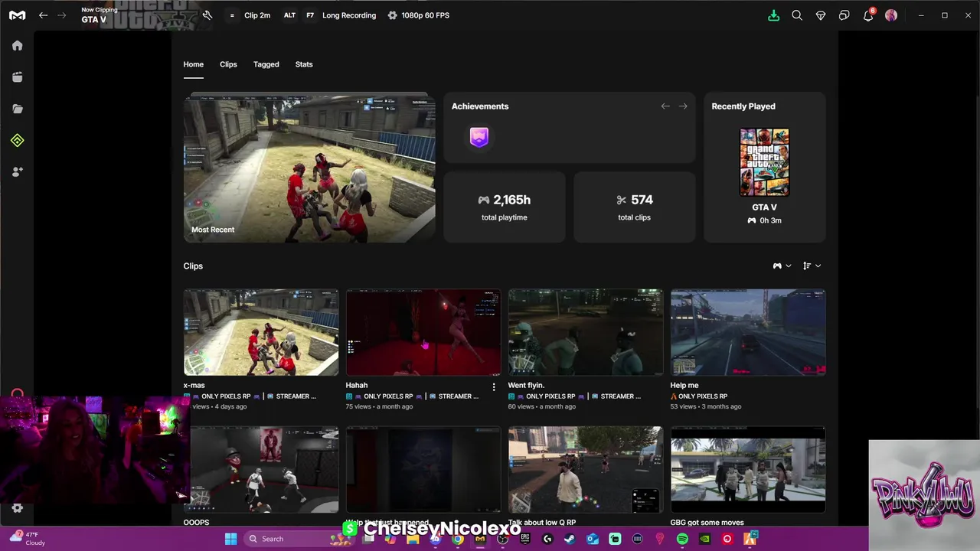The image size is (980, 551).
Task: Open the Medal home sidebar icon
Action: coord(17,46)
